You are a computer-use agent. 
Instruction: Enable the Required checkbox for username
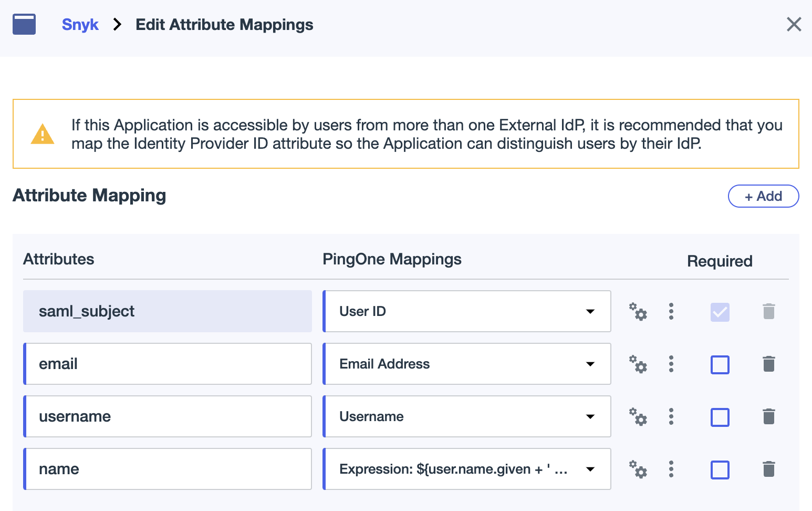720,417
